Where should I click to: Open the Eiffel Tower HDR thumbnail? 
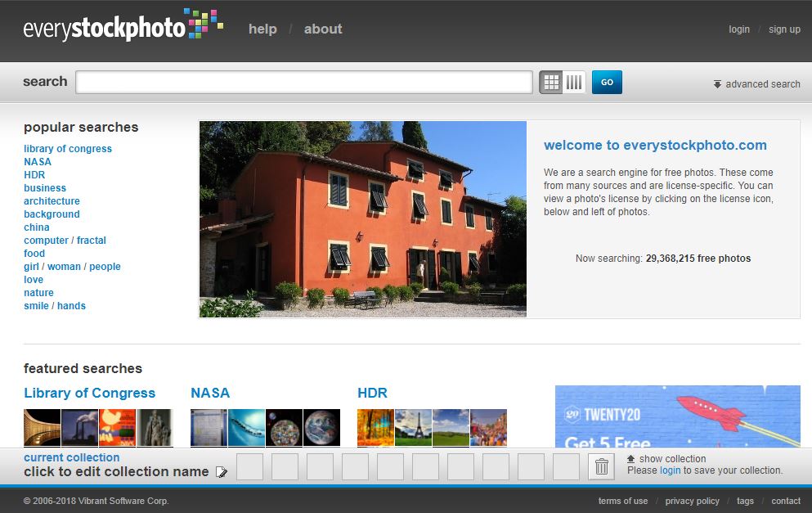click(413, 428)
